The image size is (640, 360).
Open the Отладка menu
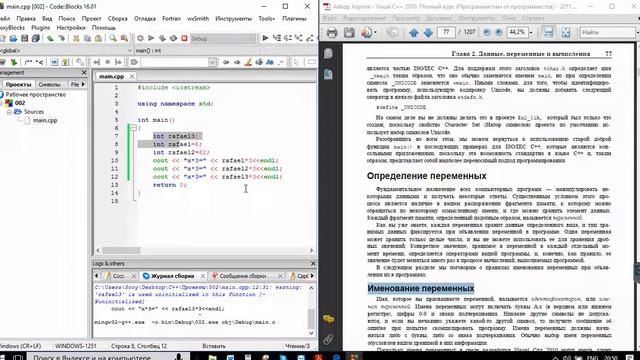tap(144, 18)
